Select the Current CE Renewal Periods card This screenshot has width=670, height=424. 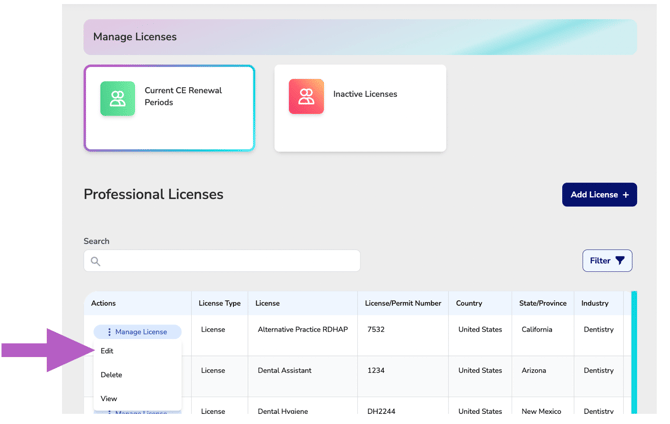[x=169, y=108]
